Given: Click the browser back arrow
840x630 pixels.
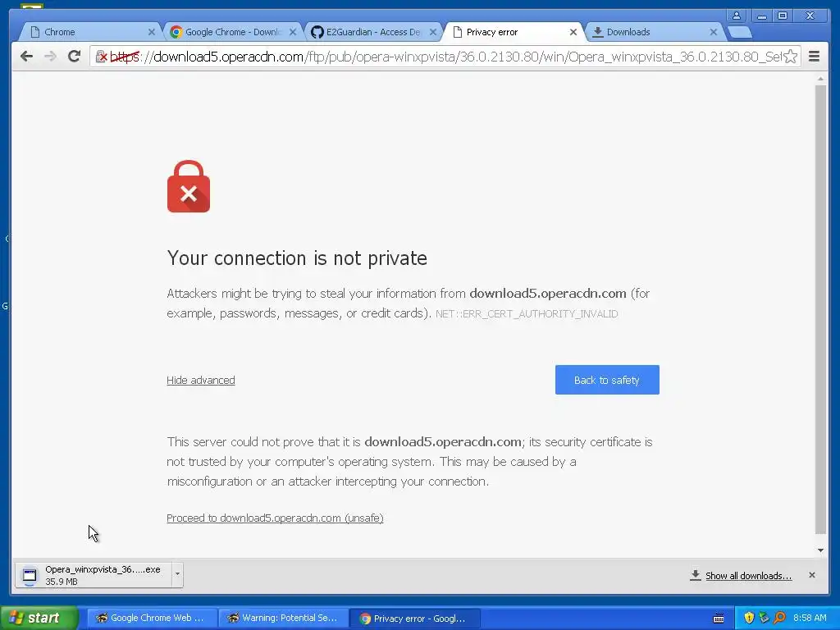Looking at the screenshot, I should (x=26, y=57).
